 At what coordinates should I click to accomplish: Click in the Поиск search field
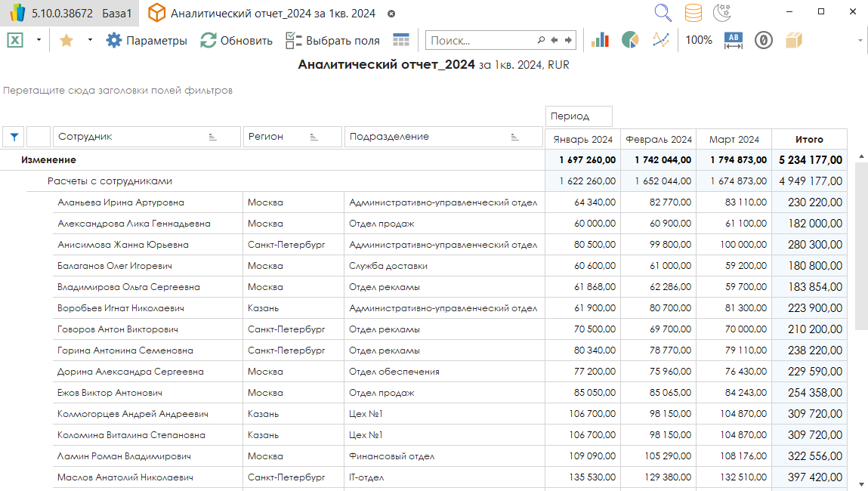(x=482, y=40)
